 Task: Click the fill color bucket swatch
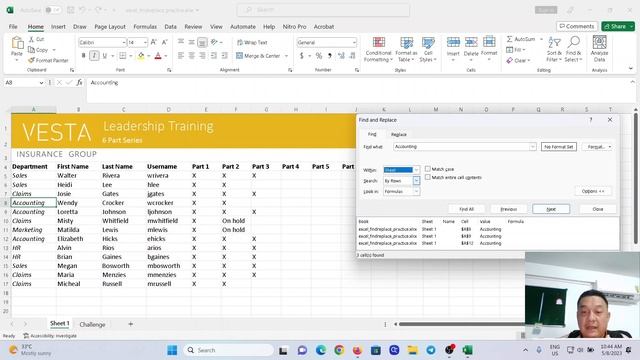click(x=141, y=56)
